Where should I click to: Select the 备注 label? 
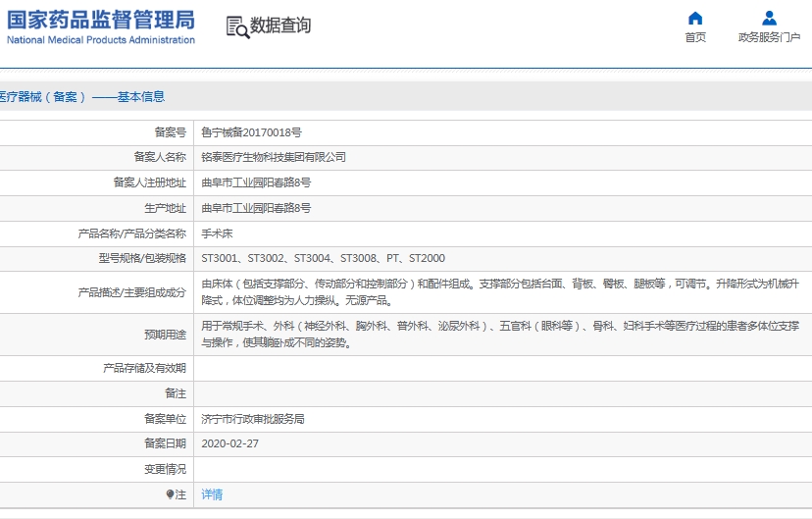click(x=175, y=393)
